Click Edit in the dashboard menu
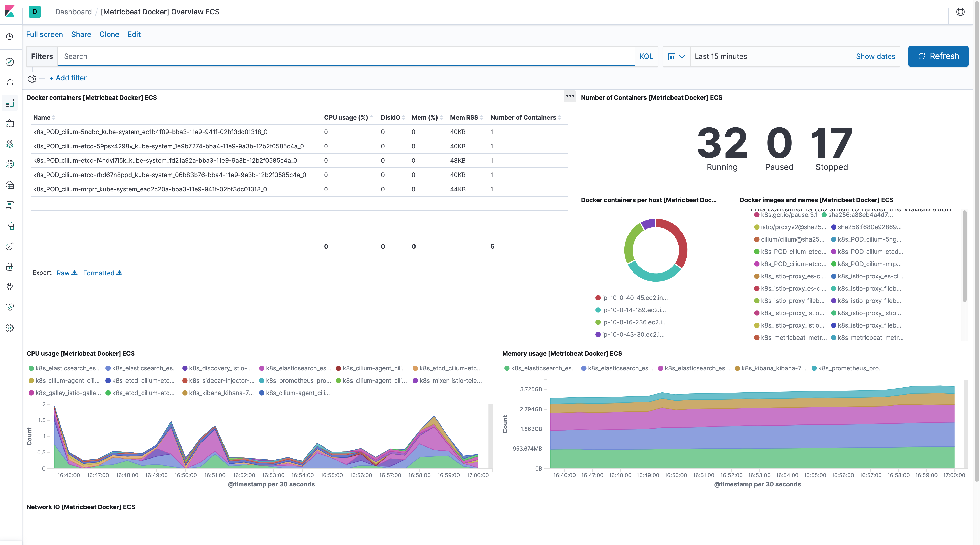The width and height of the screenshot is (980, 545). (x=134, y=34)
